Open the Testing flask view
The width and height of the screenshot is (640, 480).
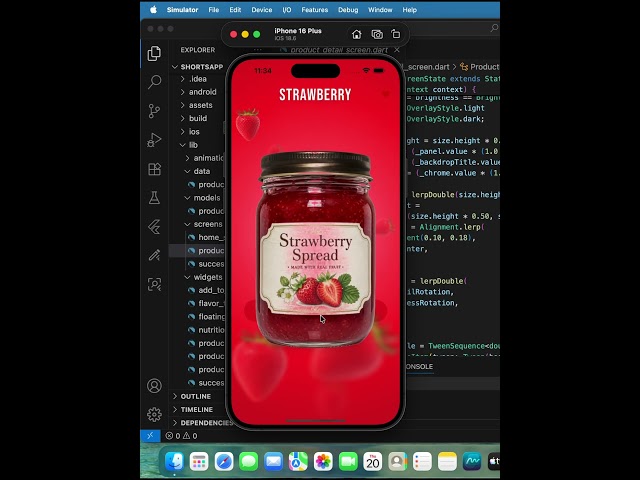click(x=154, y=198)
